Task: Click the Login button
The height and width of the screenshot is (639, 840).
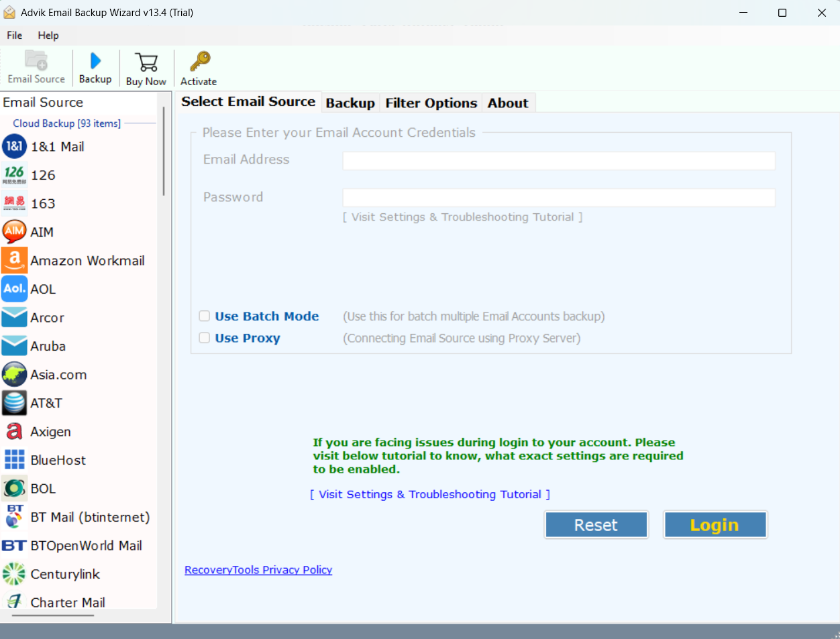Action: [x=715, y=524]
